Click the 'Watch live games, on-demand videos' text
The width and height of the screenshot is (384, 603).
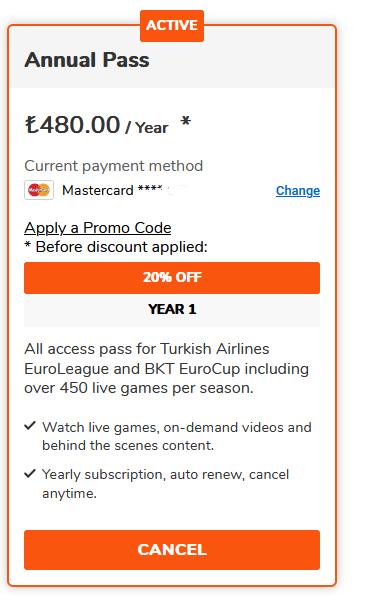(x=176, y=436)
